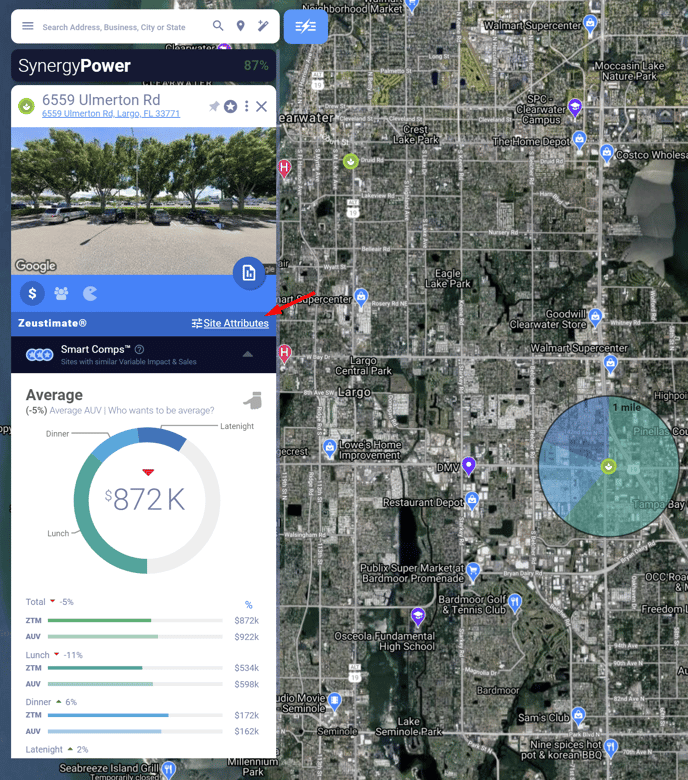Open Site Attributes link
Image resolution: width=688 pixels, height=780 pixels.
(230, 323)
